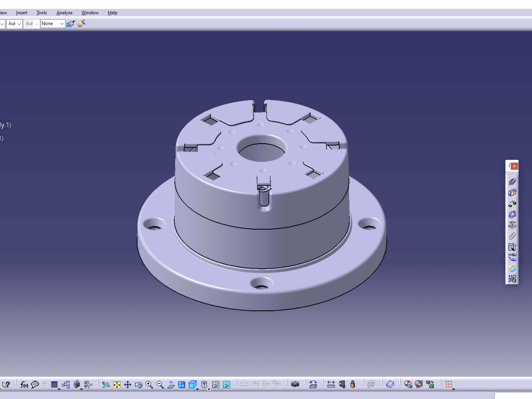Click the Measure Between ruler icon
532x399 pixels.
tap(331, 385)
